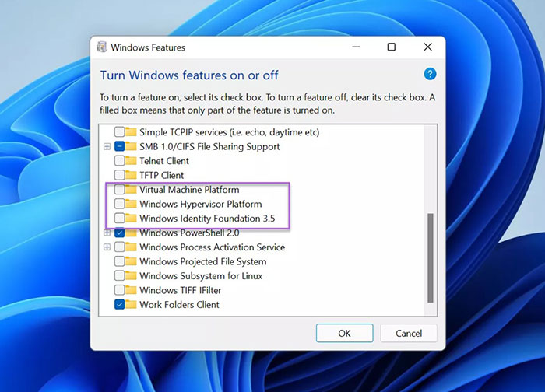Select Windows Identity Foundation 3.5 label

click(x=207, y=219)
